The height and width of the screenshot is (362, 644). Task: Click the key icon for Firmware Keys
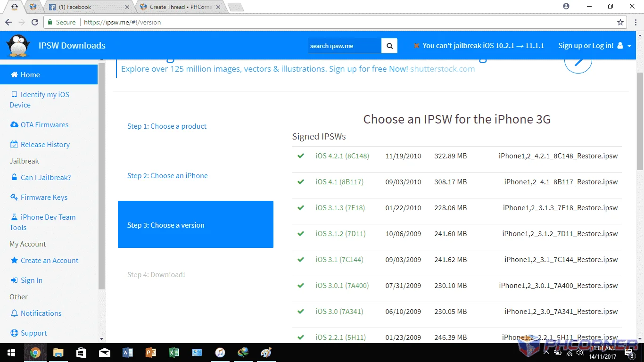(14, 197)
